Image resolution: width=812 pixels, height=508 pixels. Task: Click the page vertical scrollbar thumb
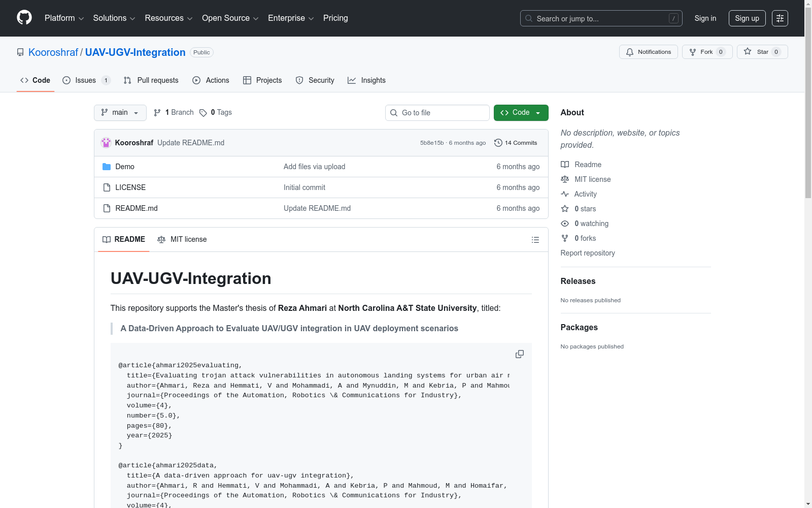808,104
